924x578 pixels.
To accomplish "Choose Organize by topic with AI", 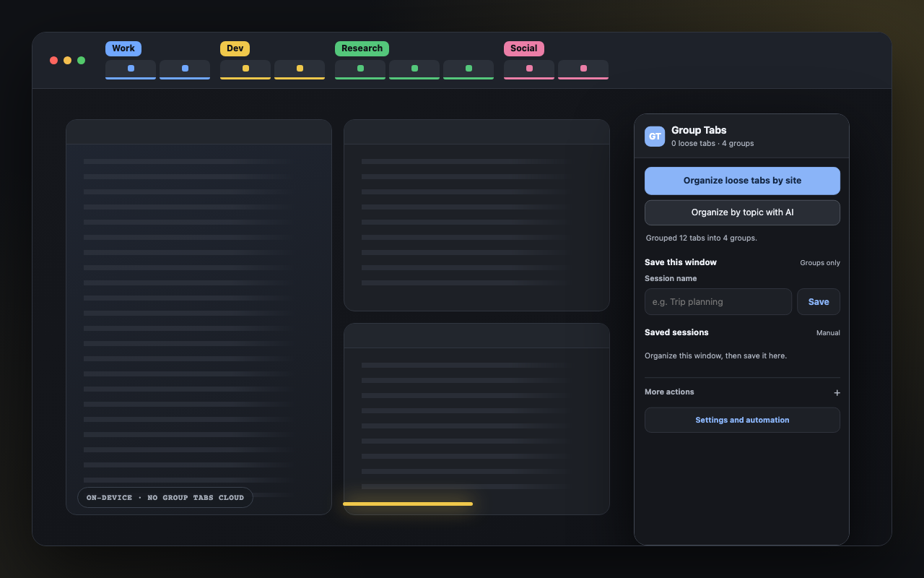I will tap(742, 212).
